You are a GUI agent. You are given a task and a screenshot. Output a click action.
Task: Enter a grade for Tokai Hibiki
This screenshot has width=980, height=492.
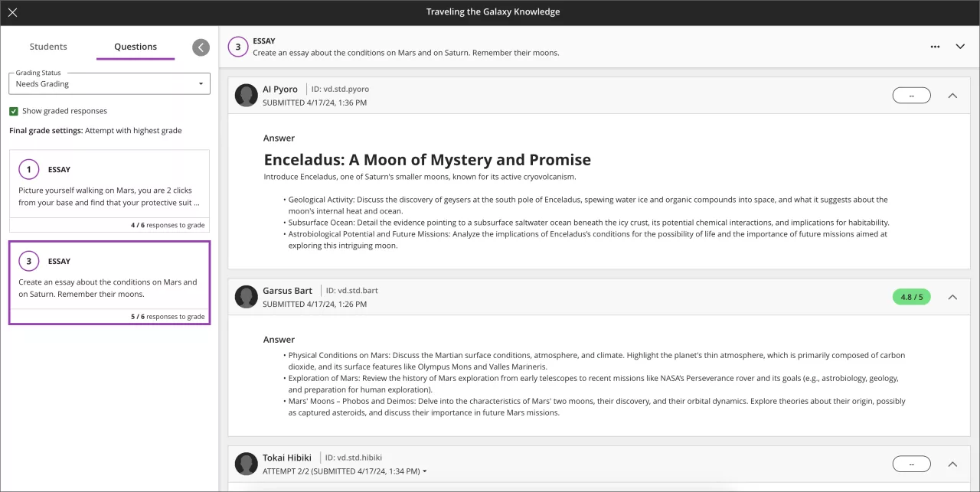tap(911, 464)
